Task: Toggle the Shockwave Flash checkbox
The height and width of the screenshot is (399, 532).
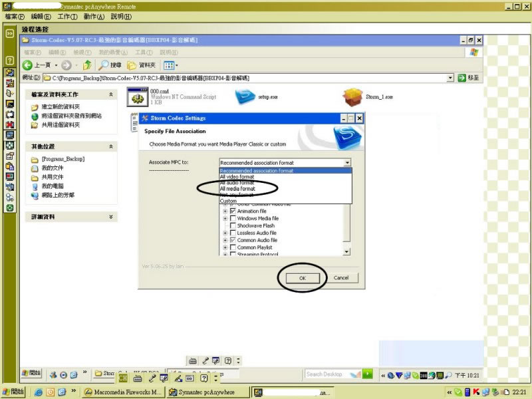Action: [x=233, y=225]
